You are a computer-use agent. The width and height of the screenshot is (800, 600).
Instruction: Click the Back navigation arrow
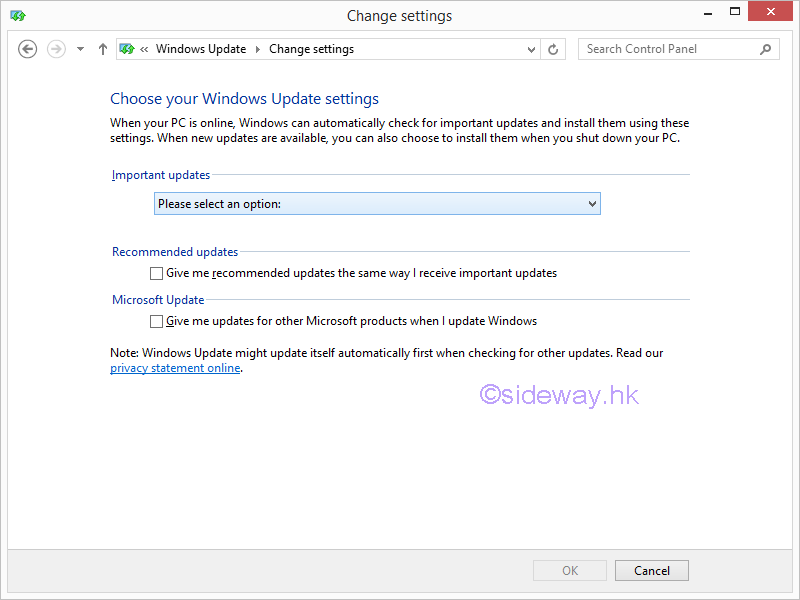pos(28,49)
